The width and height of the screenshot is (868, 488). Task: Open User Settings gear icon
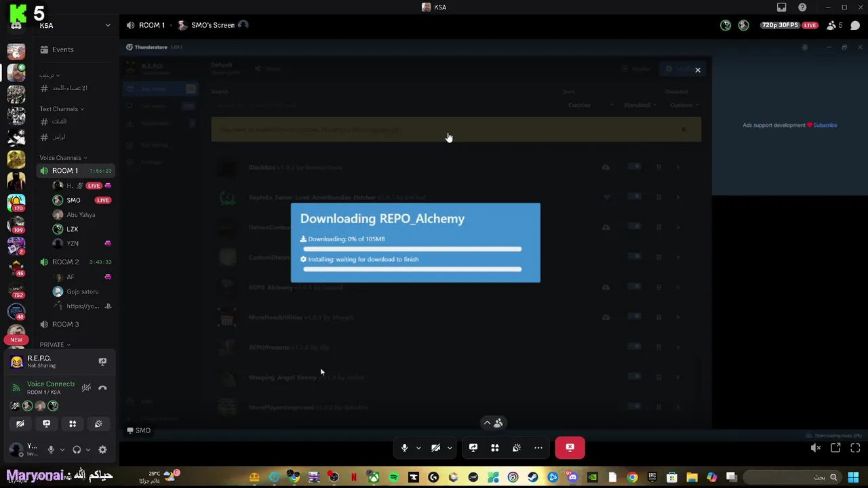(x=102, y=450)
